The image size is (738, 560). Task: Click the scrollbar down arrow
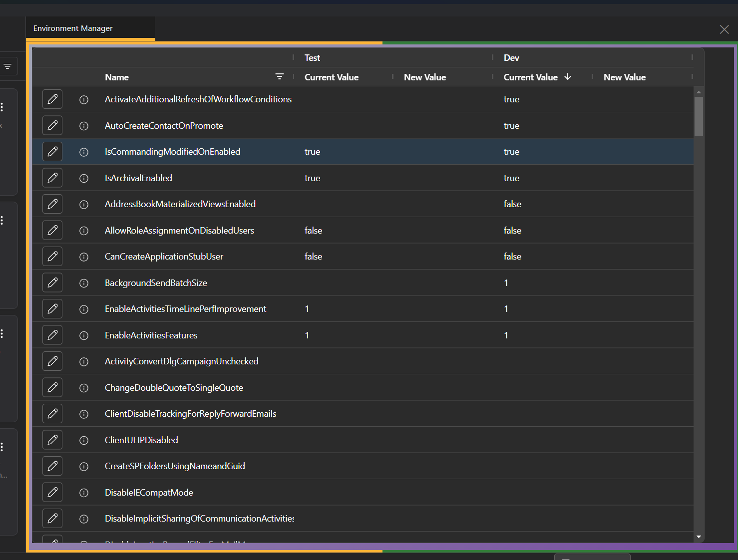[x=699, y=537]
